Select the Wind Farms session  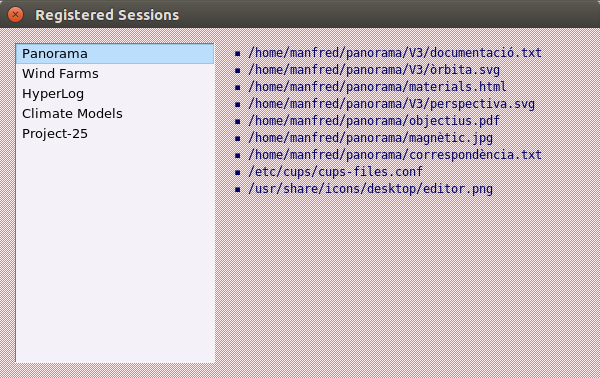115,73
